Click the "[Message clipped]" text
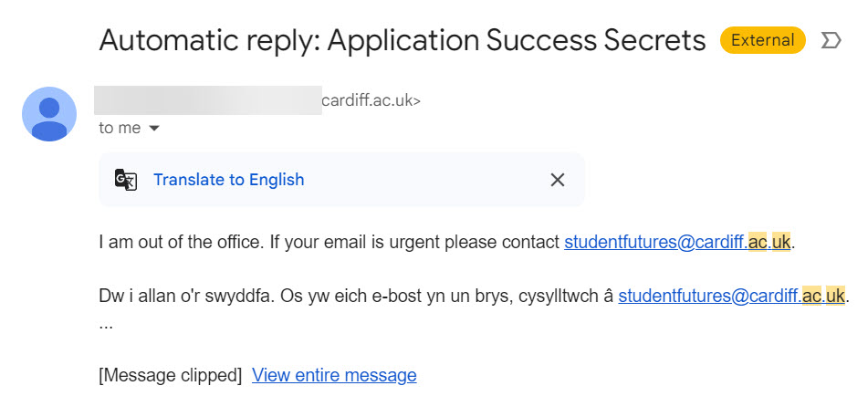868x417 pixels. click(x=170, y=375)
